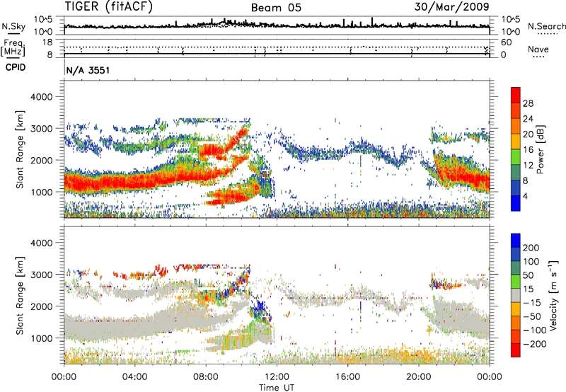Viewport: 566px width, 392px height.
Task: Click the TIGER (fitACF) title text
Action: (x=109, y=6)
